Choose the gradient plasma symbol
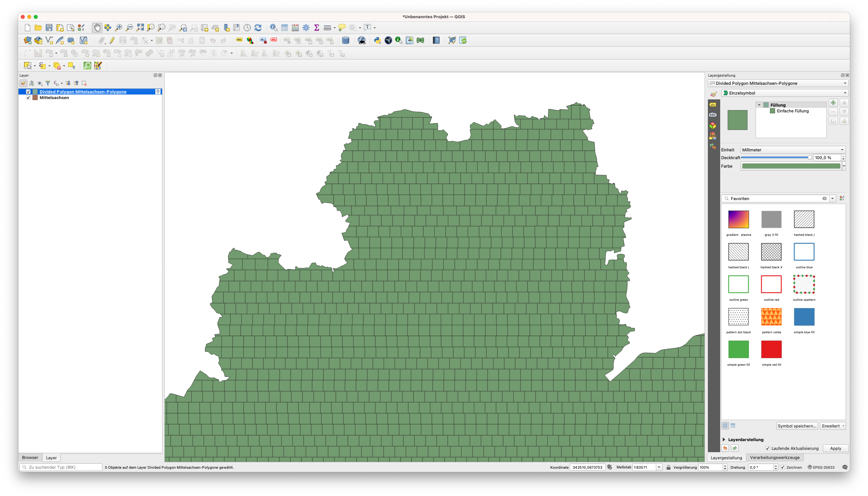 pos(739,219)
